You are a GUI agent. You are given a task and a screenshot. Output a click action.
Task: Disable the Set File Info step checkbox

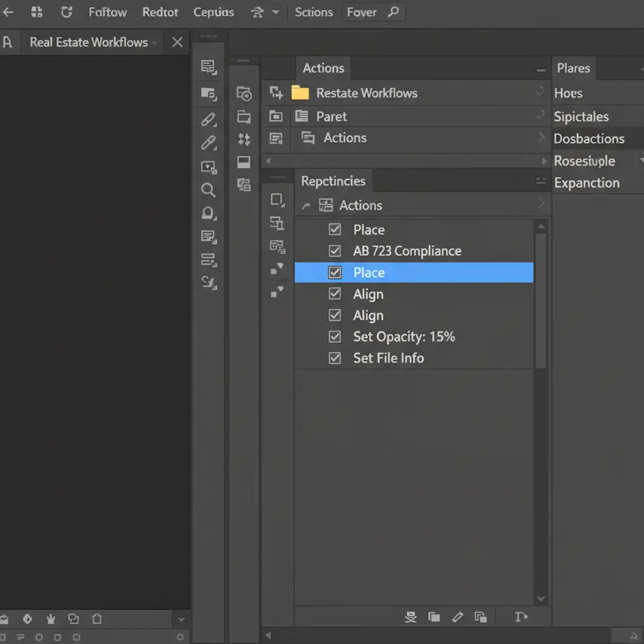335,358
